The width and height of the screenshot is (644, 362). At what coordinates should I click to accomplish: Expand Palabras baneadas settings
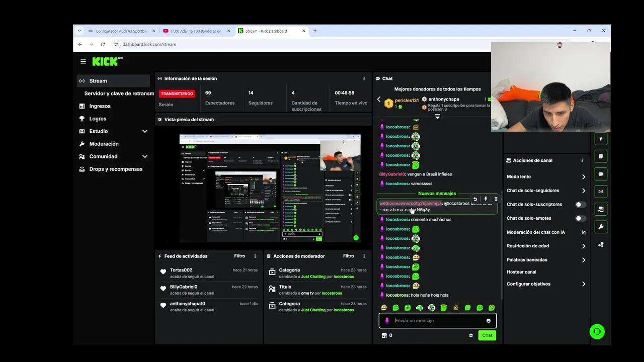(x=584, y=260)
